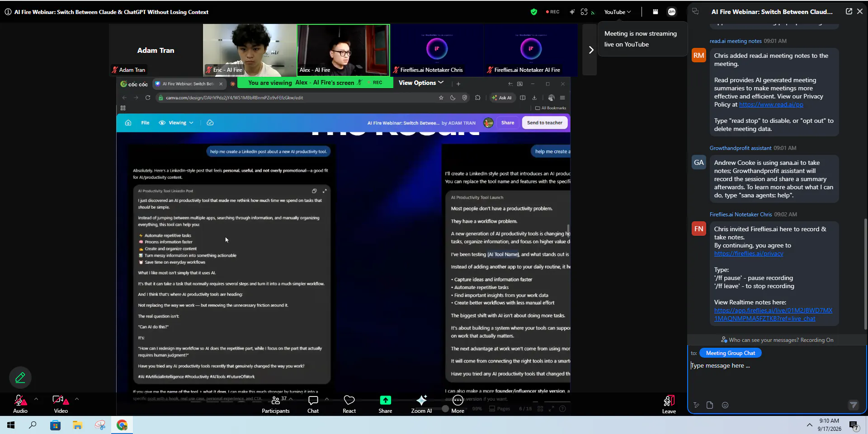
Task: Leave the meeting
Action: [x=669, y=404]
